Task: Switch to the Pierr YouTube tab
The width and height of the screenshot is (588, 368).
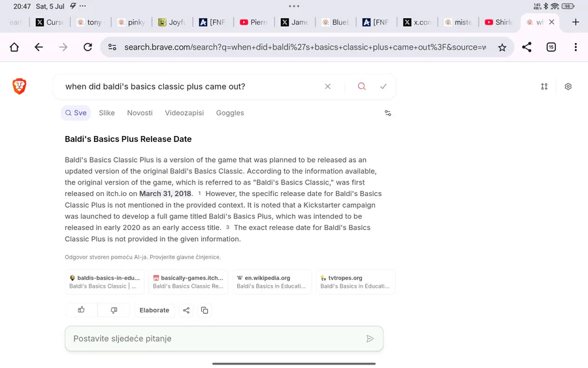Action: pos(253,22)
